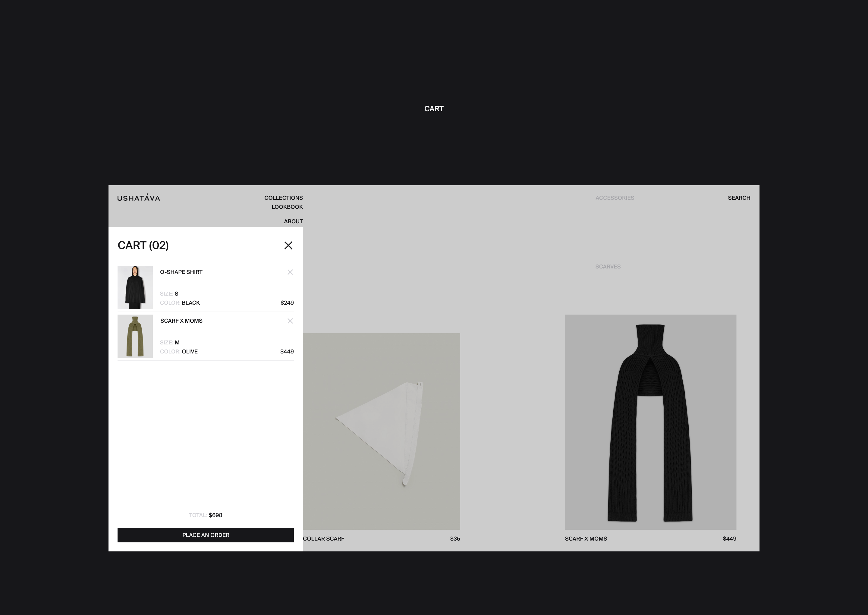Go to the Lookbook page
The image size is (868, 615).
(287, 207)
